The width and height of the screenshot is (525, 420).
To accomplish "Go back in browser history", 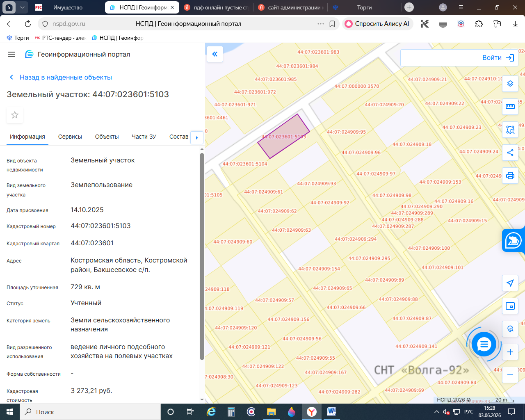I will [10, 24].
